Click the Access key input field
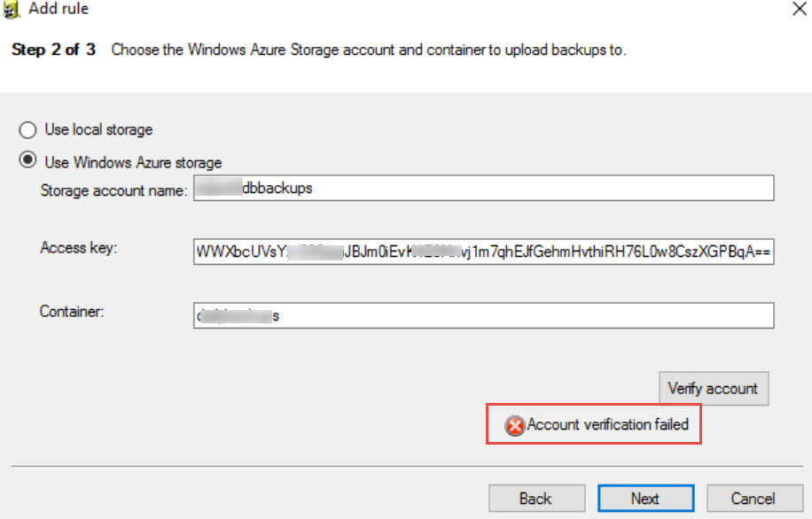The height and width of the screenshot is (519, 812). pyautogui.click(x=484, y=252)
